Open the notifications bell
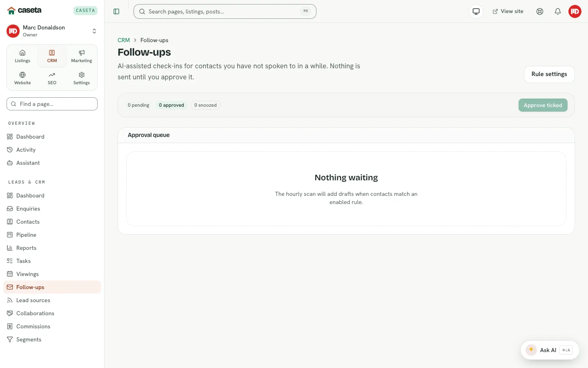This screenshot has width=588, height=368. point(558,11)
